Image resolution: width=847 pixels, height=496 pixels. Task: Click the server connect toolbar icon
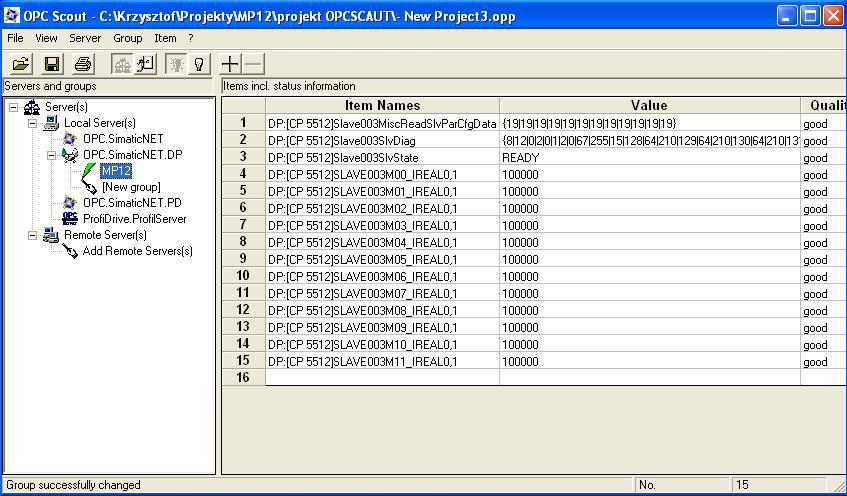pos(122,64)
